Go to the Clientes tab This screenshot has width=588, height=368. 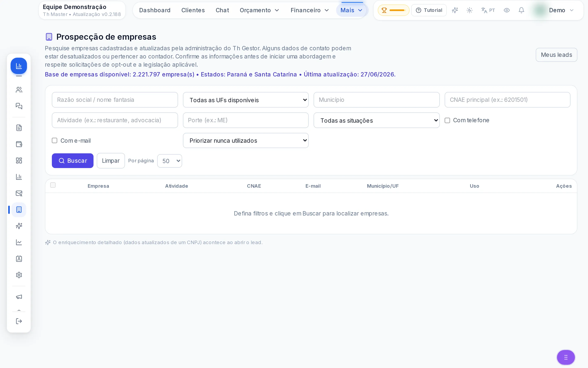point(193,10)
